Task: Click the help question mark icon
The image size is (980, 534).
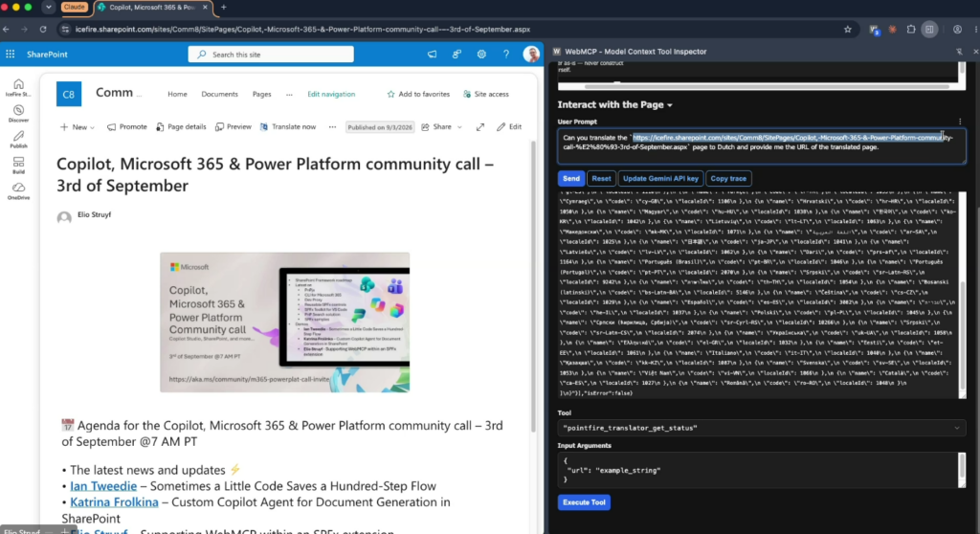Action: pos(506,55)
